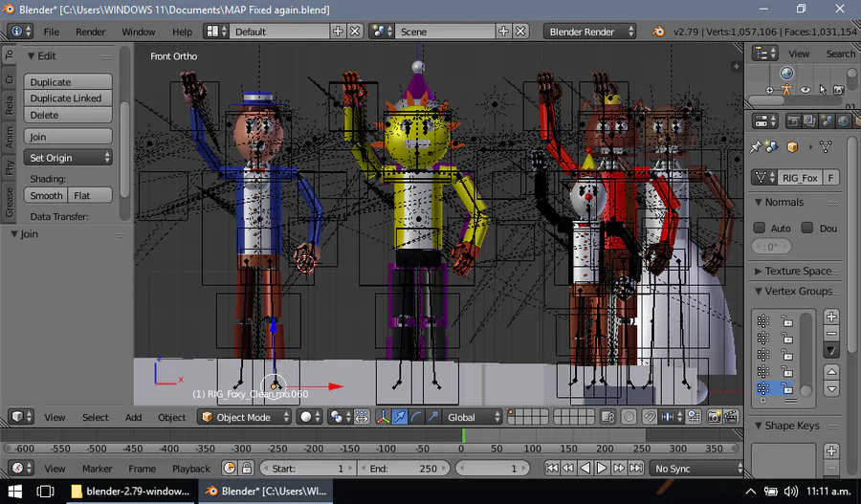
Task: Jump to the next keyframe
Action: (x=619, y=469)
